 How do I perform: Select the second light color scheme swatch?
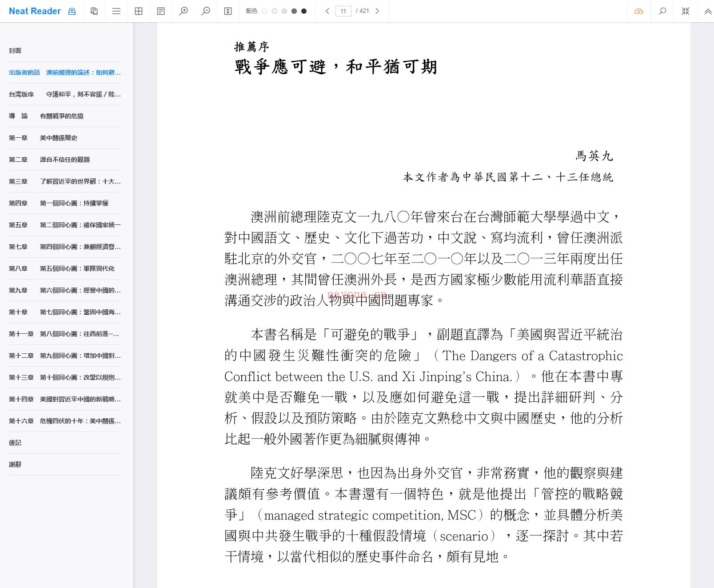coord(275,11)
